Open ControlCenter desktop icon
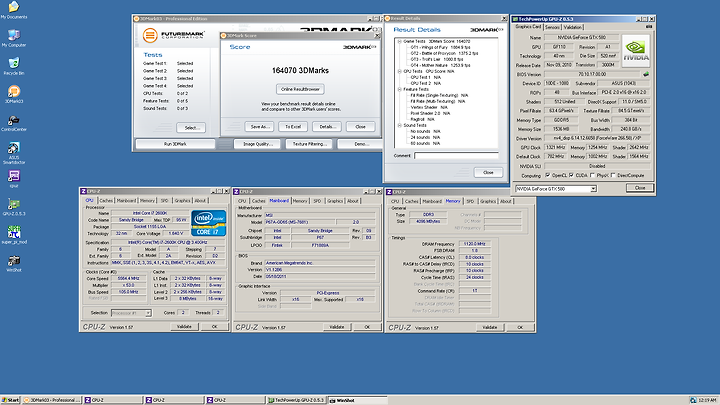The height and width of the screenshot is (405, 720). (x=14, y=122)
